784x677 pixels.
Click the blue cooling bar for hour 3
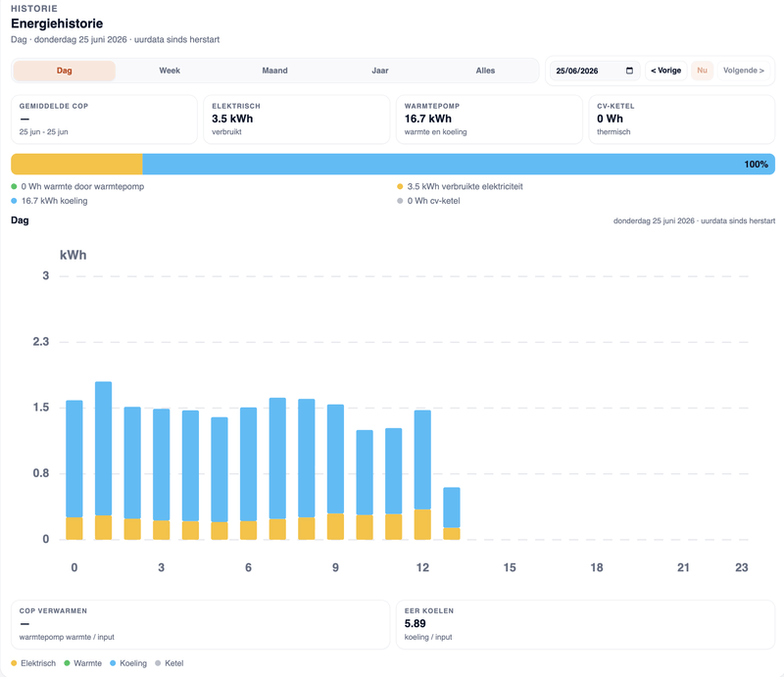[162, 464]
